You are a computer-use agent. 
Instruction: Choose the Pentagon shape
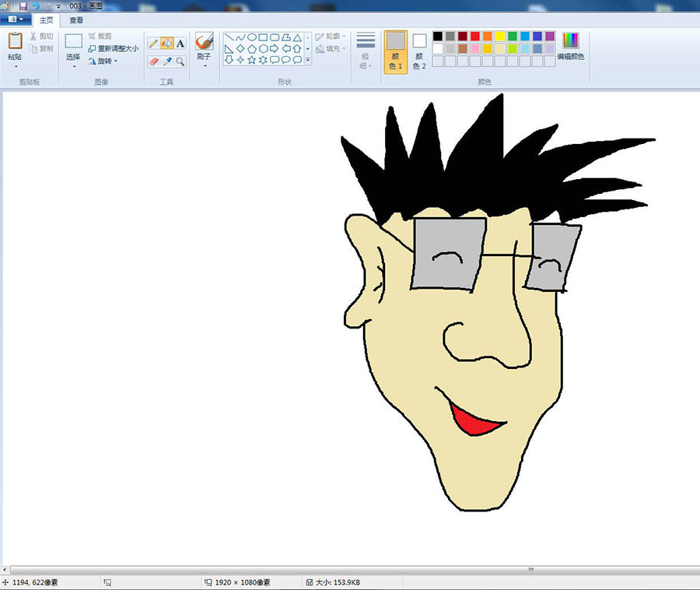pos(252,49)
